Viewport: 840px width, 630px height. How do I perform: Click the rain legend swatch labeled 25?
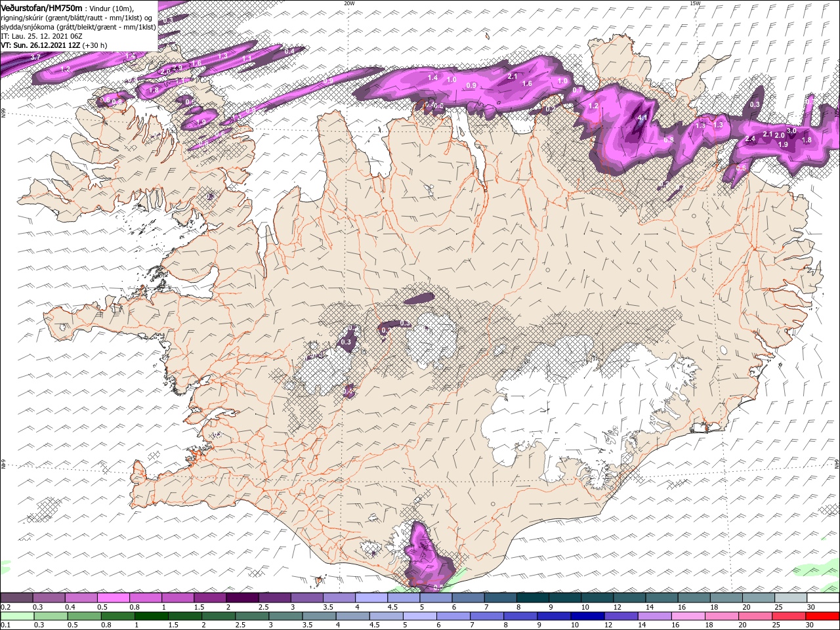click(x=789, y=616)
